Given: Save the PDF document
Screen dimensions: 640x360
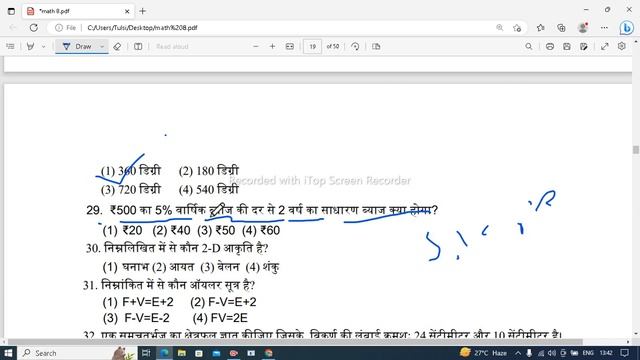Looking at the screenshot, I should click(567, 47).
